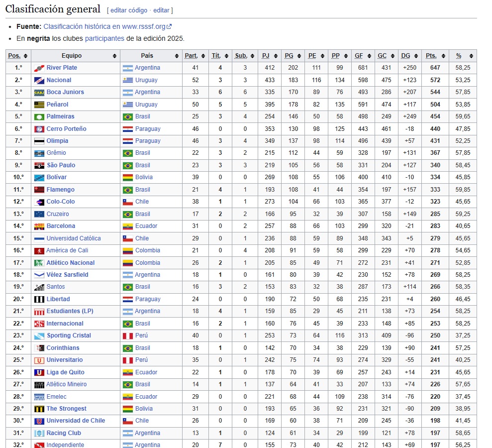
Task: Click the Argentina flag in River Plate row
Action: (x=128, y=68)
